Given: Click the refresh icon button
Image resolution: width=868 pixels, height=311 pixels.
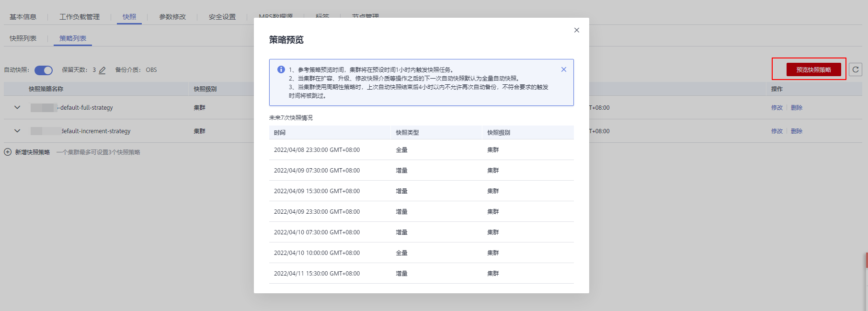Looking at the screenshot, I should pos(856,69).
